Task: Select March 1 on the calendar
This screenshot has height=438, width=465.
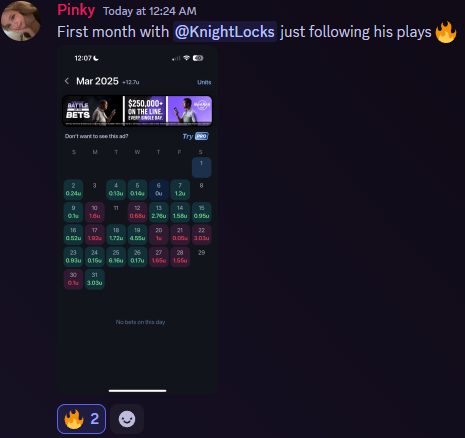Action: pos(201,167)
